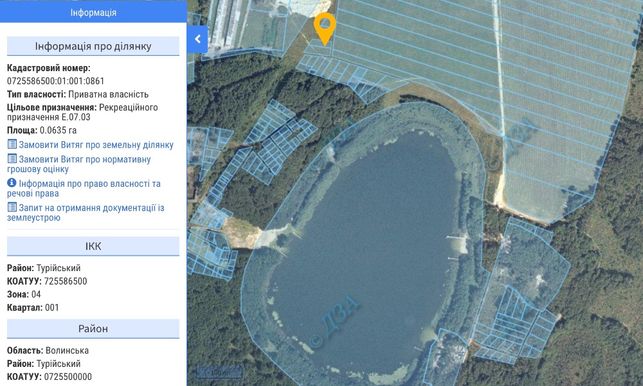Viewport: 643px width, 386px height.
Task: Select the cadastral number 0725586500:01:001:0861
Action: coord(56,81)
